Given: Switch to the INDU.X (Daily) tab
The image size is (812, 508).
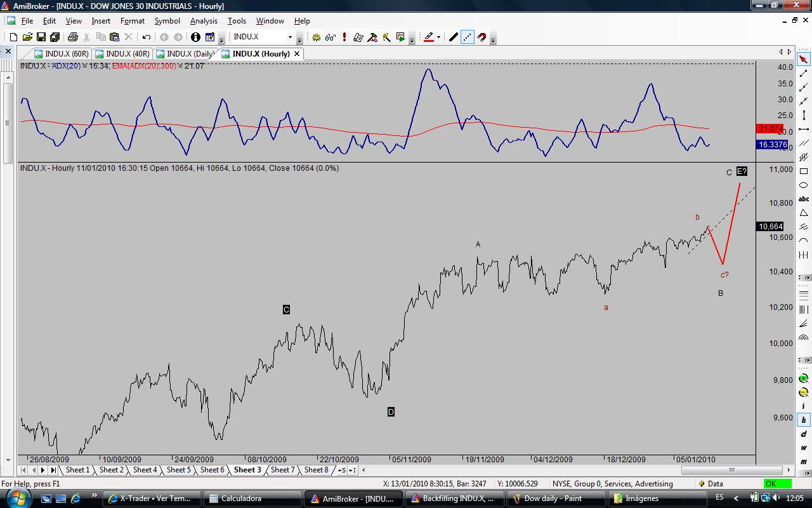Looking at the screenshot, I should [x=185, y=54].
